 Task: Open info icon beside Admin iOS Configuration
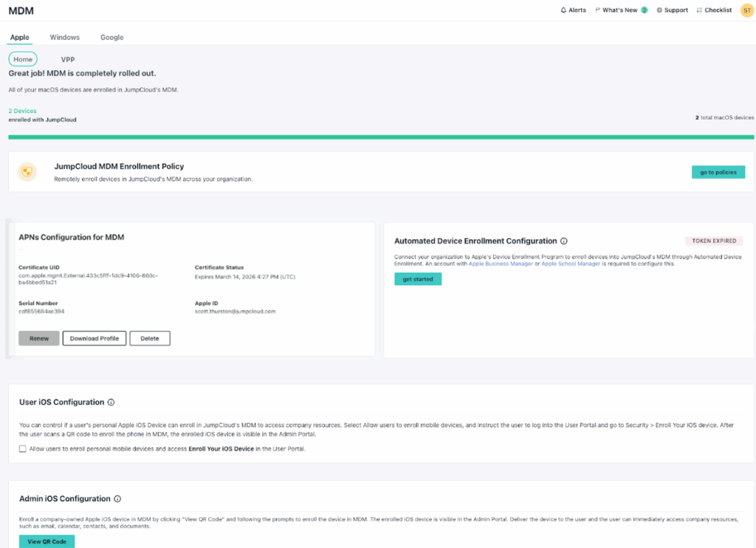coord(117,499)
